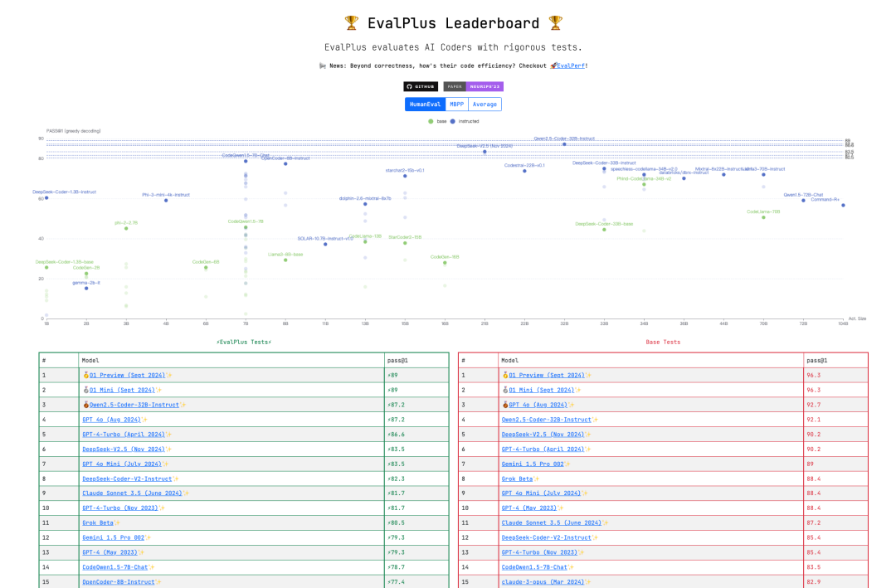Click the phi-2-2.7B chart data point
Viewport: 896px width, 588px height.
pyautogui.click(x=126, y=229)
